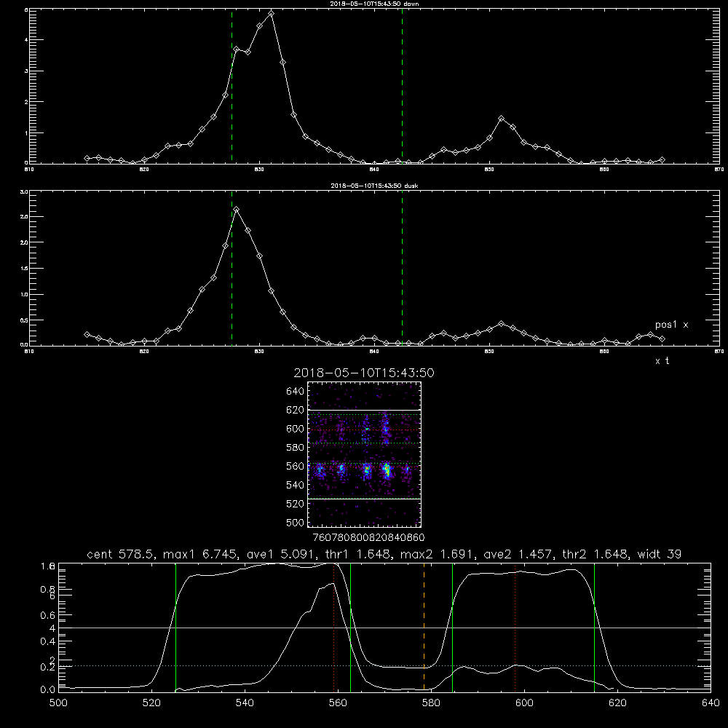
Task: Click the 'pos1 x' annotation
Action: 672,325
